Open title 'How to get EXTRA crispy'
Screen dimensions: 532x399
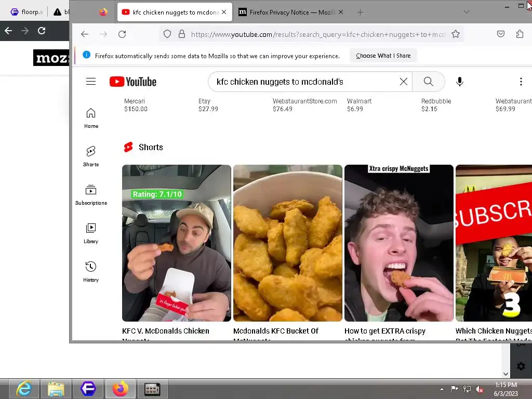click(x=385, y=331)
